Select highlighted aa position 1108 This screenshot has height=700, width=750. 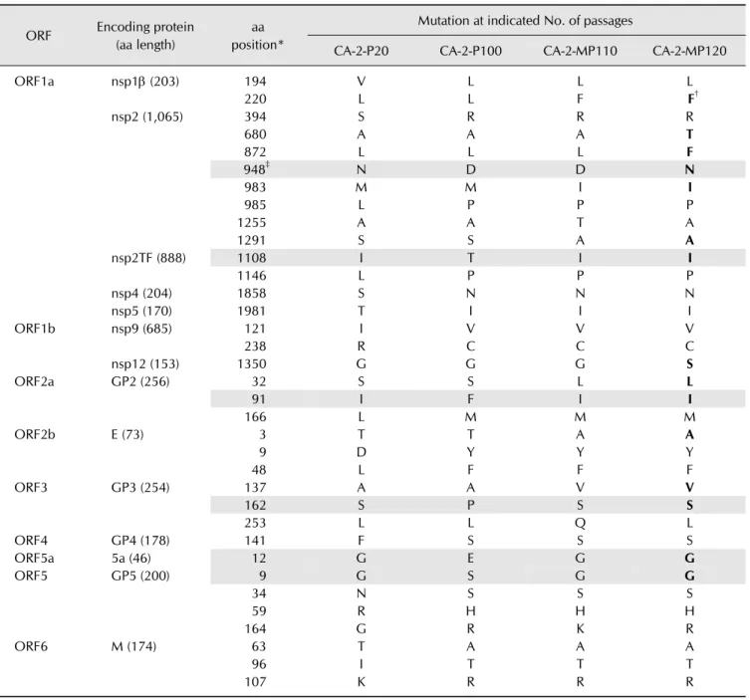click(252, 258)
